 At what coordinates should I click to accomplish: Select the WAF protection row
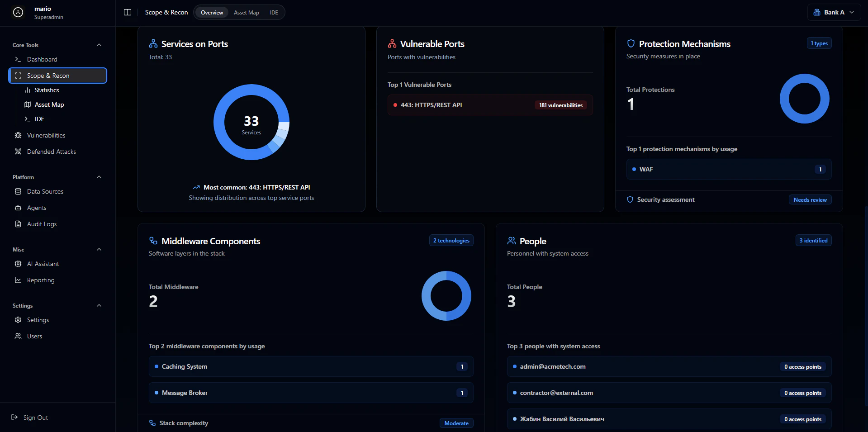729,169
